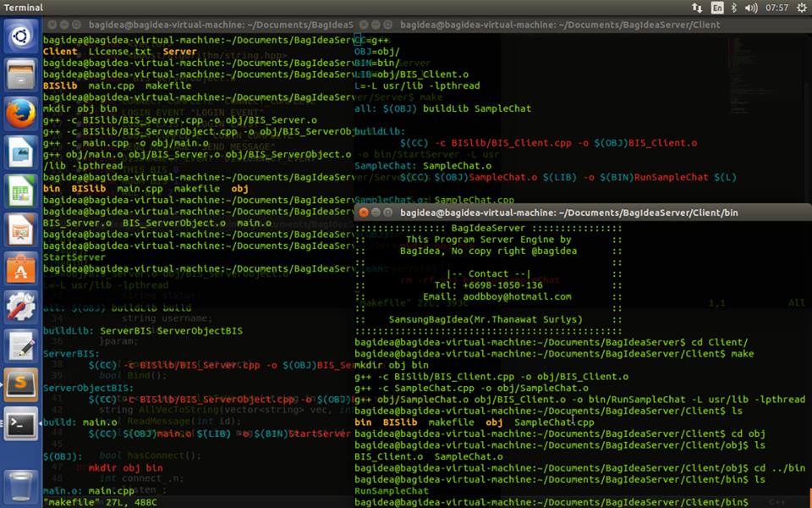Launch the Text Editor from the launcher
This screenshot has width=812, height=508.
(21, 347)
